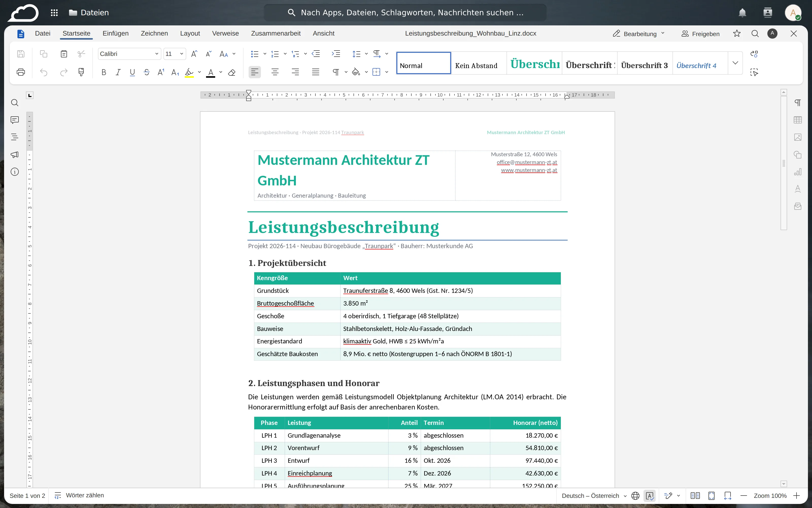Viewport: 812px width, 508px height.
Task: Fit page to width in status bar
Action: [728, 496]
